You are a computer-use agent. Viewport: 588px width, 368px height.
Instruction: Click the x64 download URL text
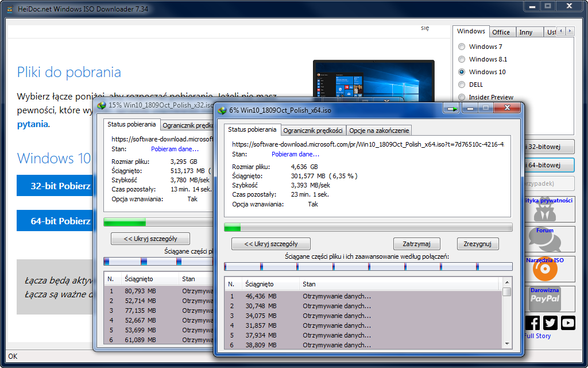368,144
